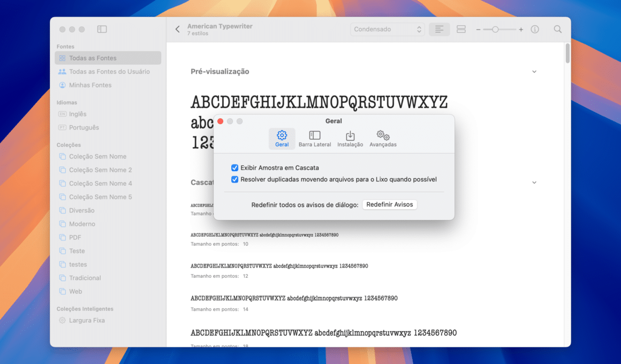621x364 pixels.
Task: Select Todas as Fontes in the sidebar
Action: click(108, 58)
